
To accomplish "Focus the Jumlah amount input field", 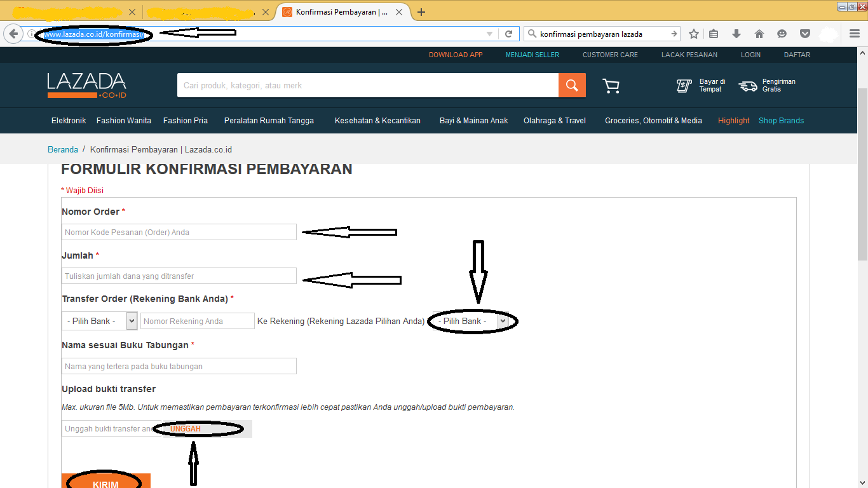I will 179,276.
